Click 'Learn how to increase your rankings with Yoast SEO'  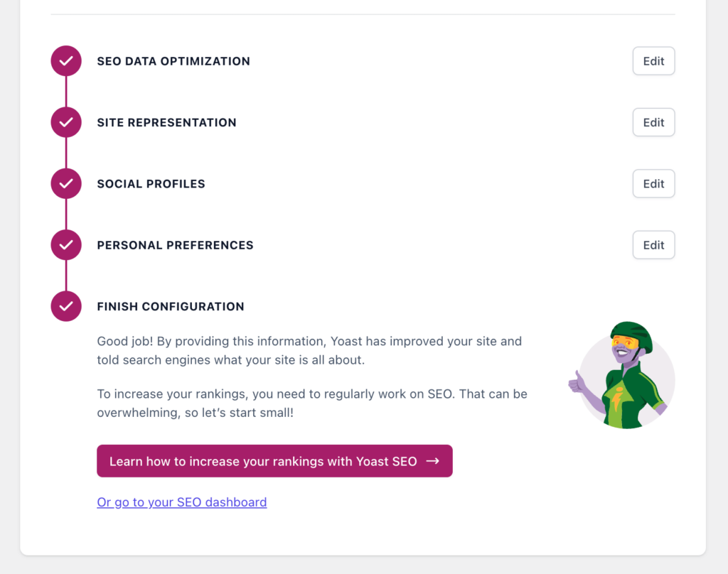pyautogui.click(x=274, y=461)
